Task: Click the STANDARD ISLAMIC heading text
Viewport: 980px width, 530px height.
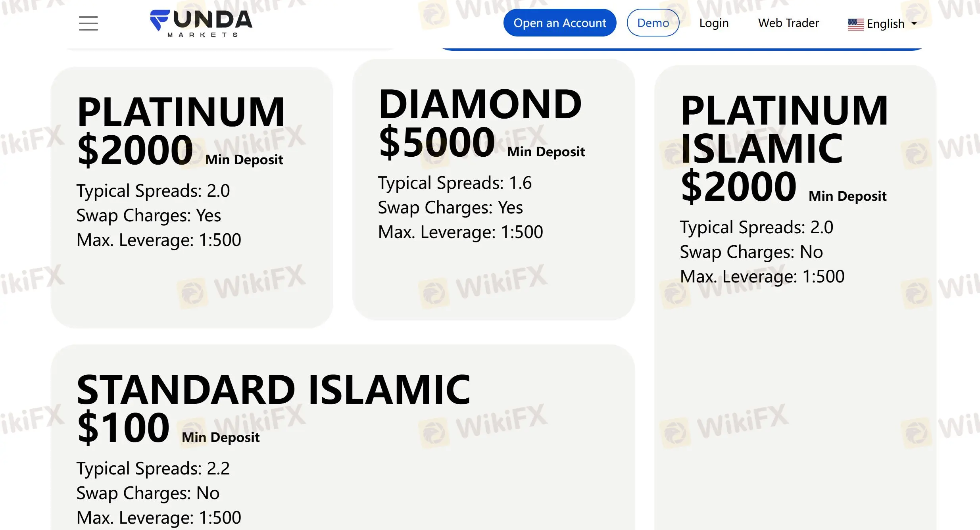Action: [x=273, y=390]
